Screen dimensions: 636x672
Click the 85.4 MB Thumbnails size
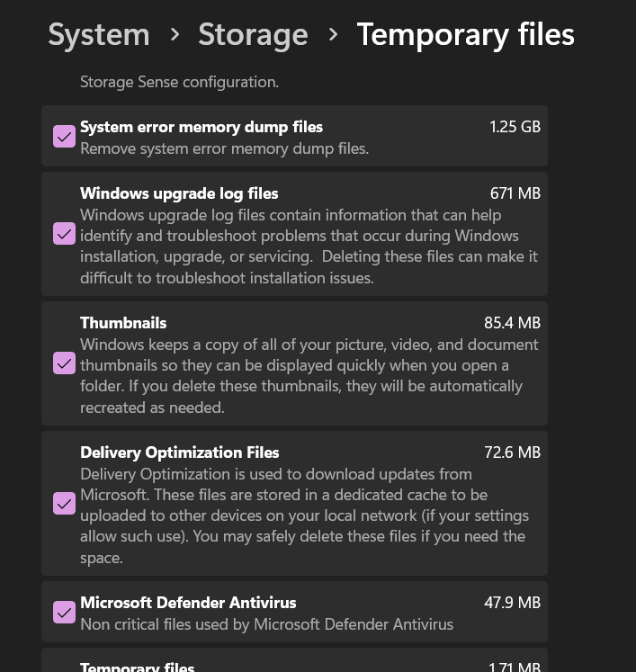[512, 323]
